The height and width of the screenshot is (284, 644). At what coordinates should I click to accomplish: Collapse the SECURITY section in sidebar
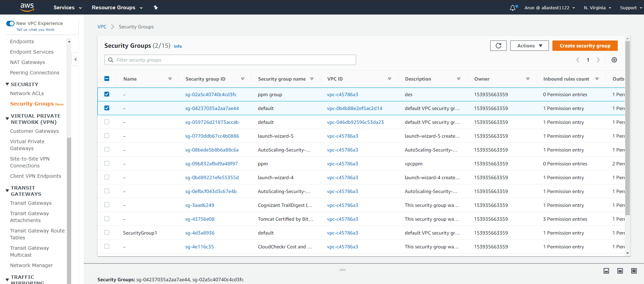tap(7, 84)
